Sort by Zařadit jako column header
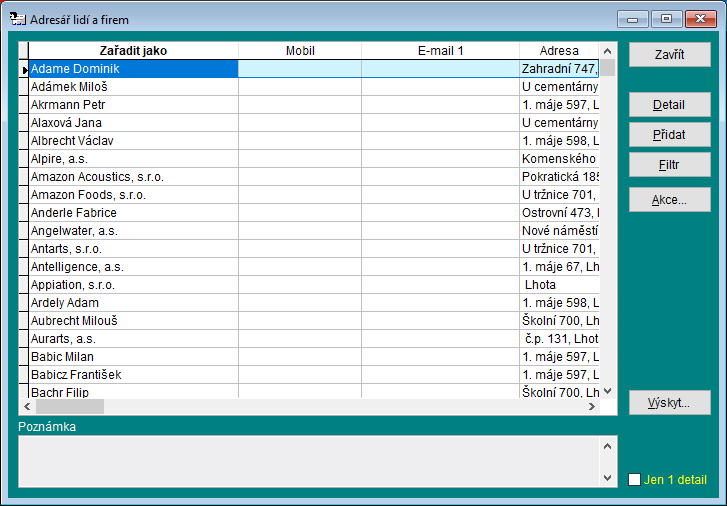 pos(133,50)
